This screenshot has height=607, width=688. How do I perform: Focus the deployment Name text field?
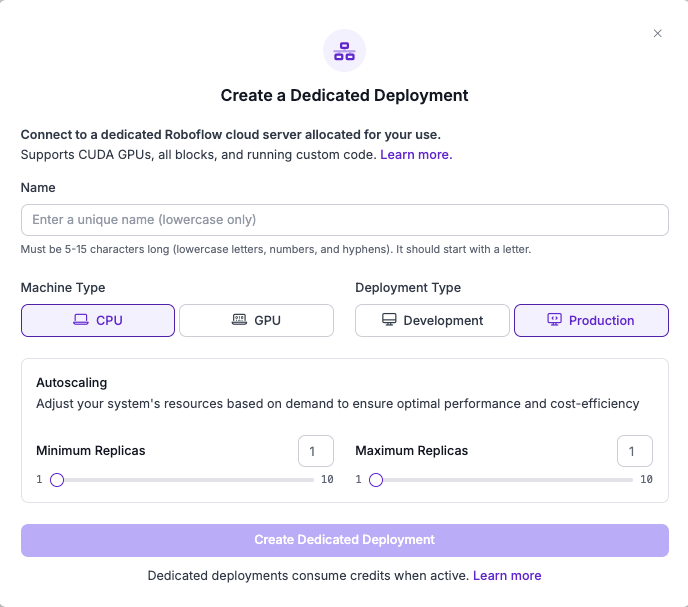(344, 220)
